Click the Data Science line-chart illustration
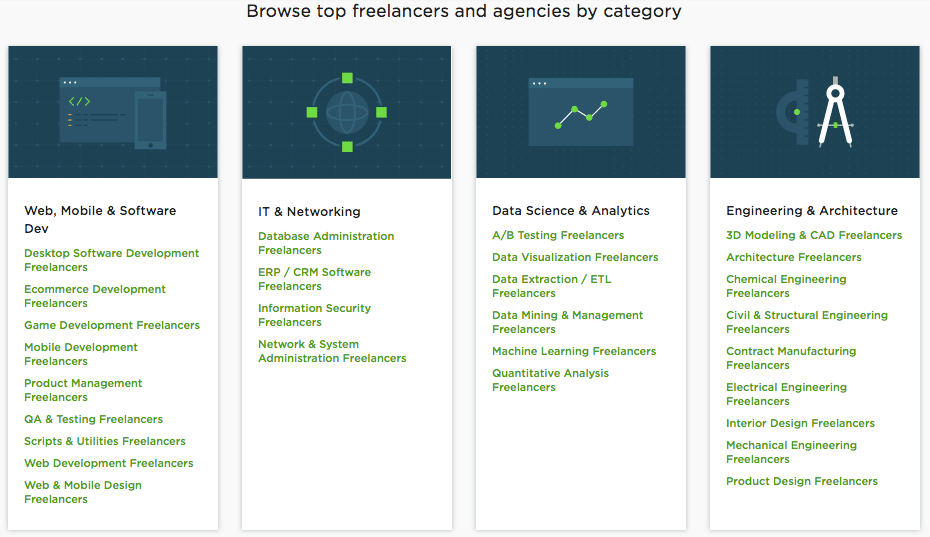930x537 pixels. pyautogui.click(x=581, y=112)
